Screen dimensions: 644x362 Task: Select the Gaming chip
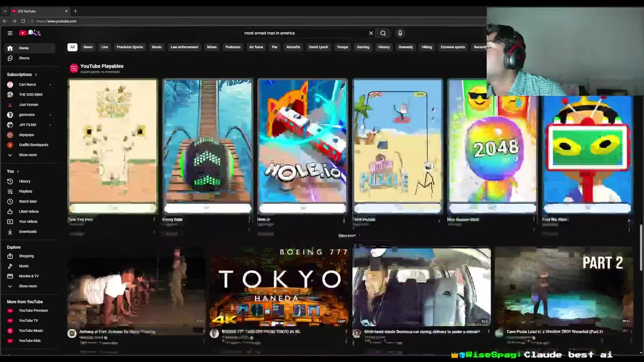363,47
